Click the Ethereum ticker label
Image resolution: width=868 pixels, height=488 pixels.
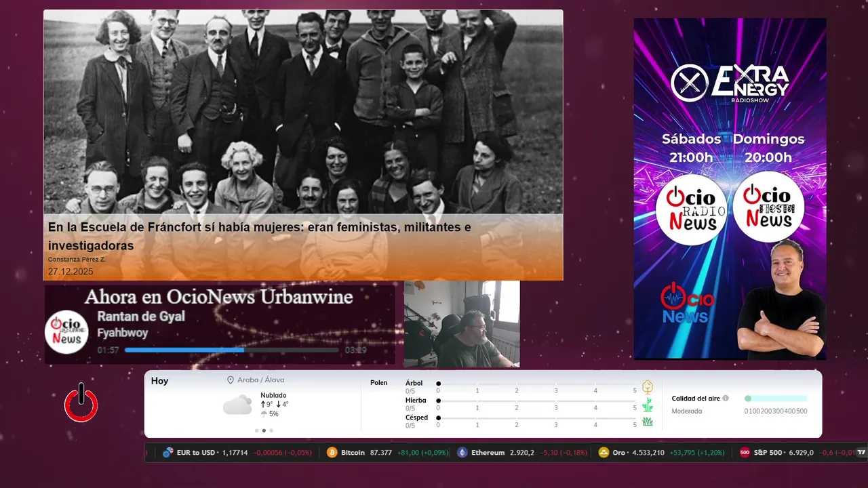[488, 452]
